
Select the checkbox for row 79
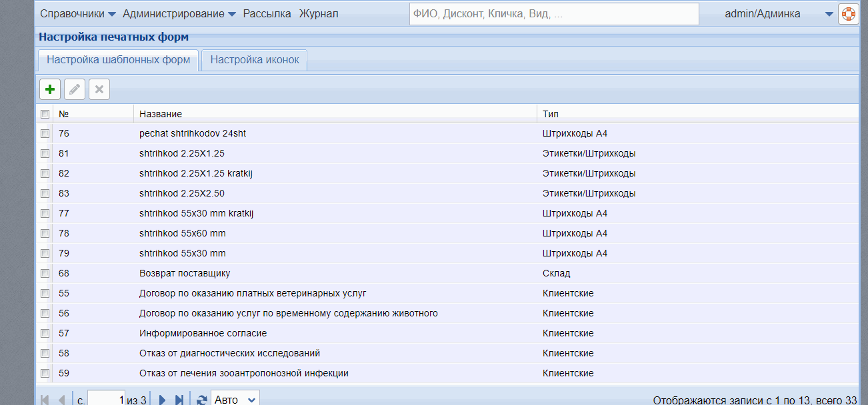click(45, 253)
